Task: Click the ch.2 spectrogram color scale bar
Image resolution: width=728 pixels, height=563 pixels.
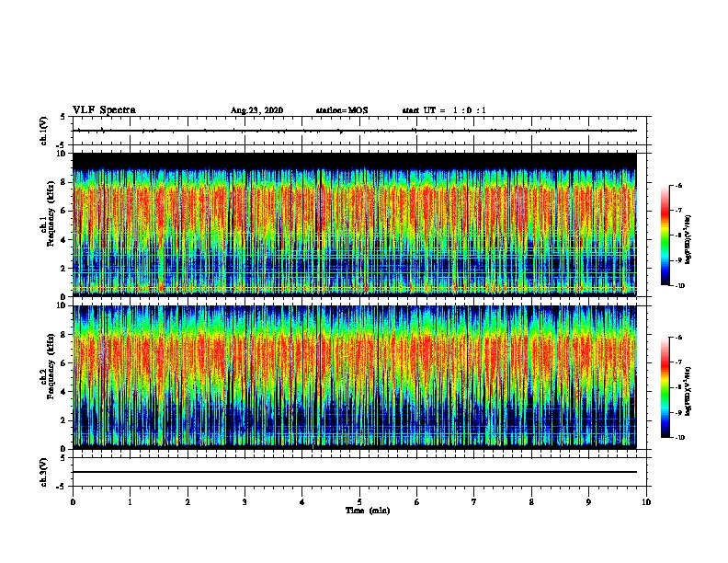Action: (665, 387)
